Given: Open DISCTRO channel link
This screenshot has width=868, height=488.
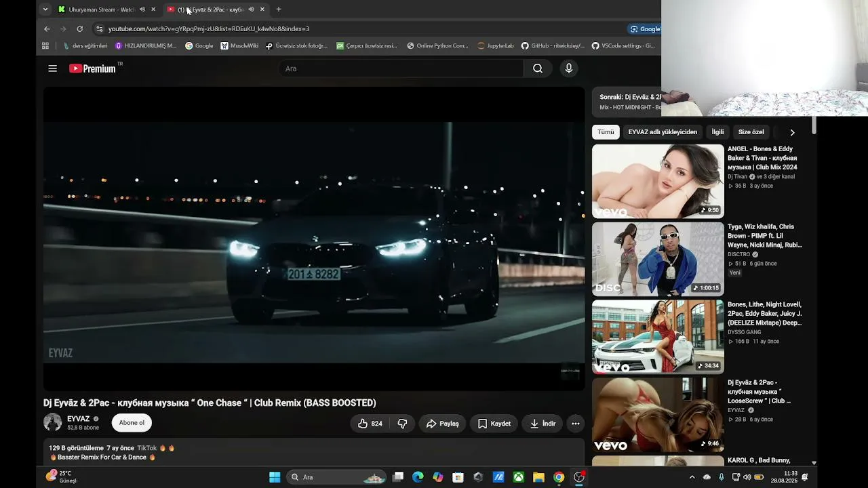Looking at the screenshot, I should [x=739, y=254].
